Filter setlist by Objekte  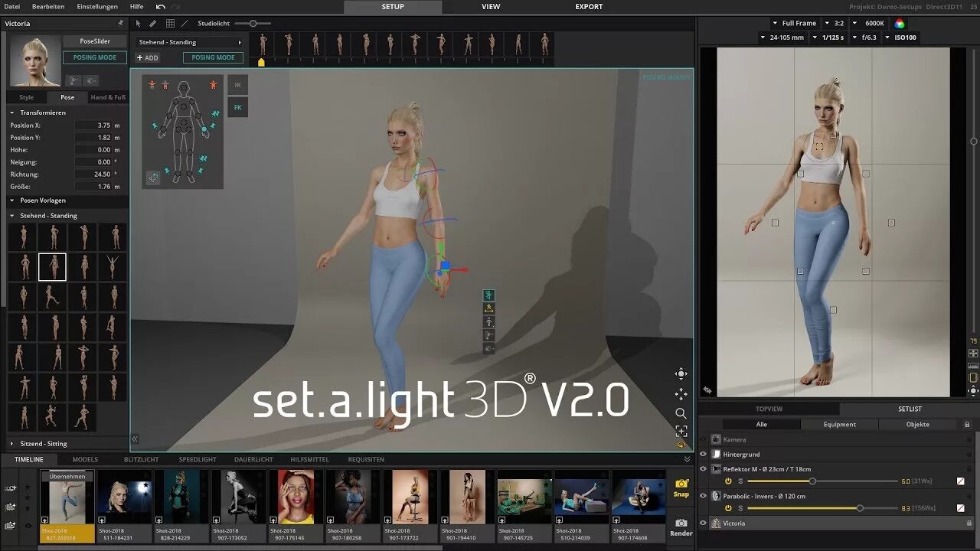pyautogui.click(x=918, y=425)
